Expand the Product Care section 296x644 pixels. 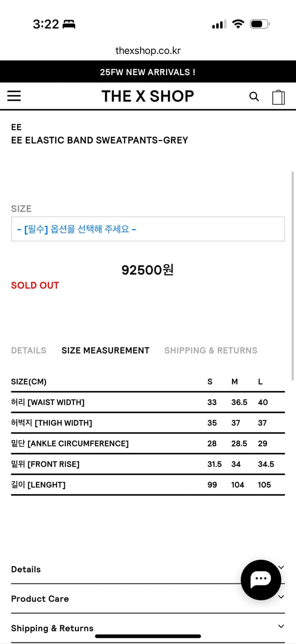click(x=281, y=597)
